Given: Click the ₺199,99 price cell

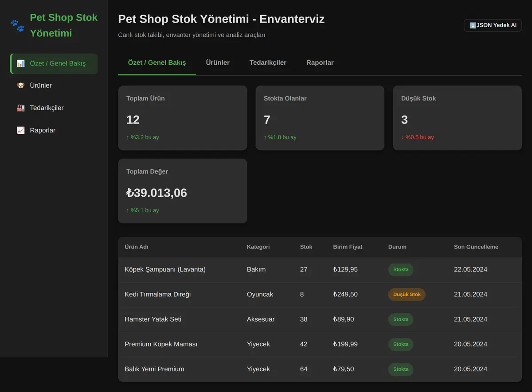Looking at the screenshot, I should coord(345,344).
